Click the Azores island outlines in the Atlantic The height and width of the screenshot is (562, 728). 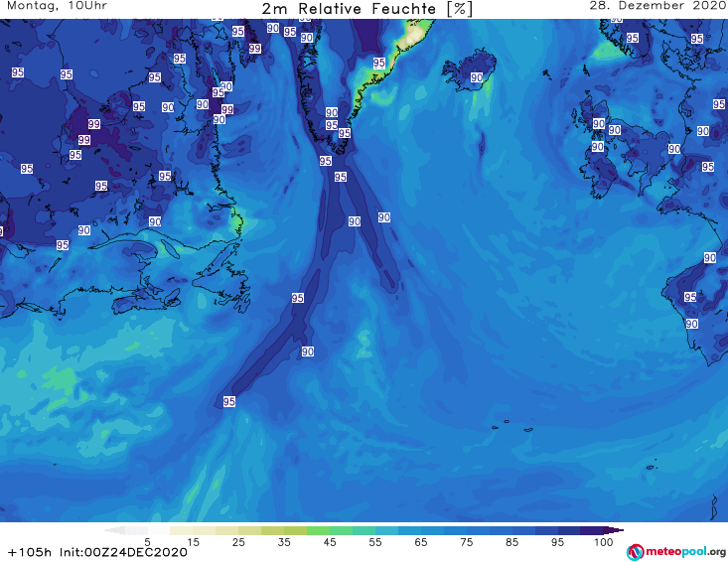pyautogui.click(x=512, y=426)
